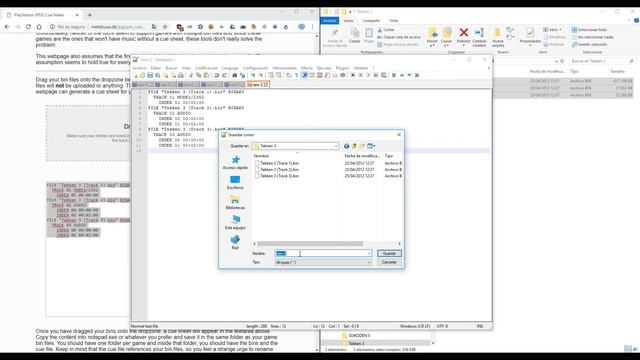Click Cambiar nombre in Explorer ribbon

pos(479,37)
